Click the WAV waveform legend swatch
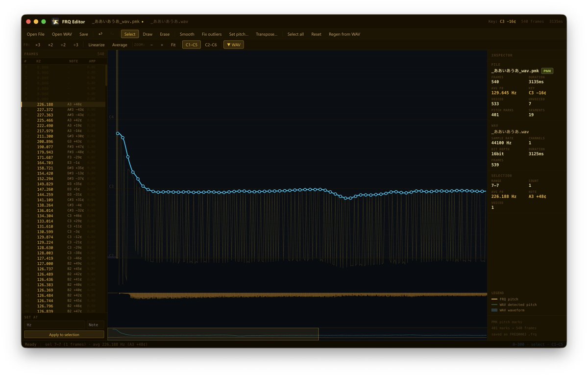This screenshot has width=588, height=376. click(x=494, y=310)
